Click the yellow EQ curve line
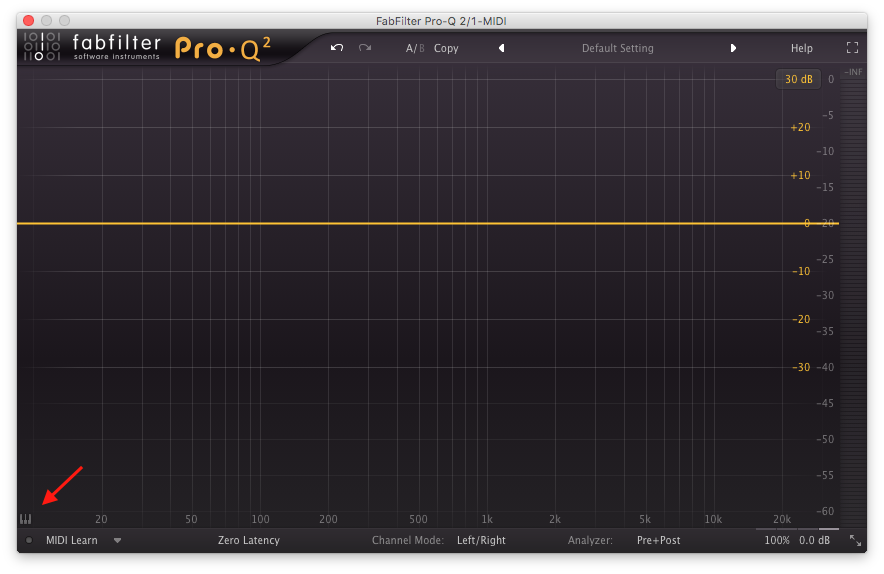Viewport: 884px width, 574px height. pyautogui.click(x=427, y=223)
